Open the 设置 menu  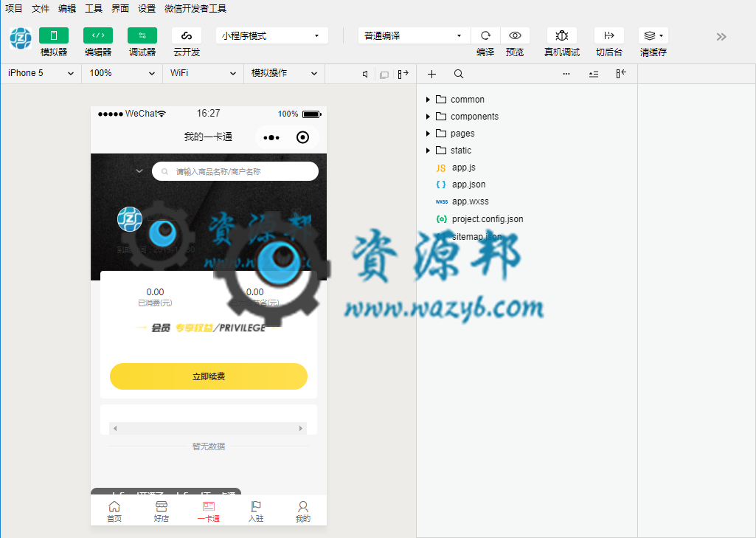(x=147, y=8)
